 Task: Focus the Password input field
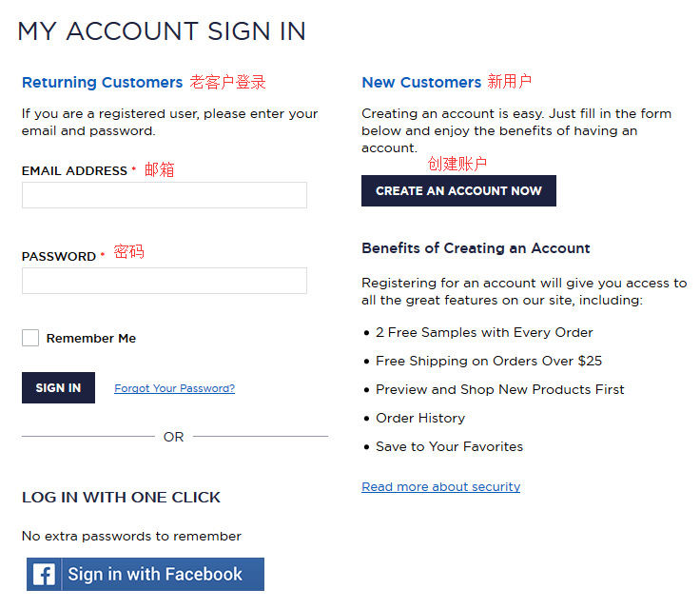click(164, 281)
